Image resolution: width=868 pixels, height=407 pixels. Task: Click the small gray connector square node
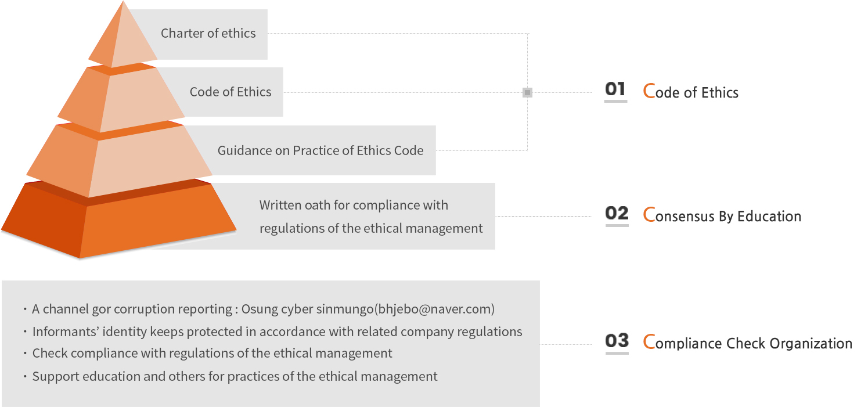coord(527,92)
